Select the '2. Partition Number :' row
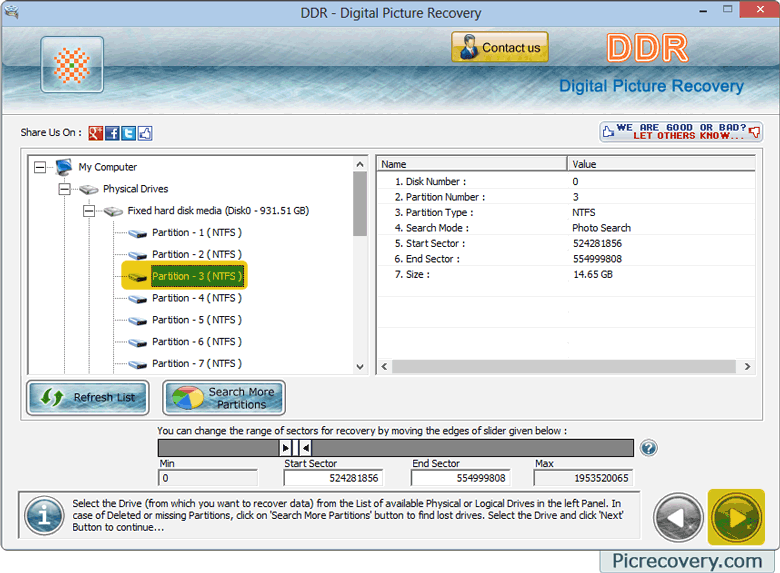This screenshot has width=780, height=573. (x=566, y=197)
